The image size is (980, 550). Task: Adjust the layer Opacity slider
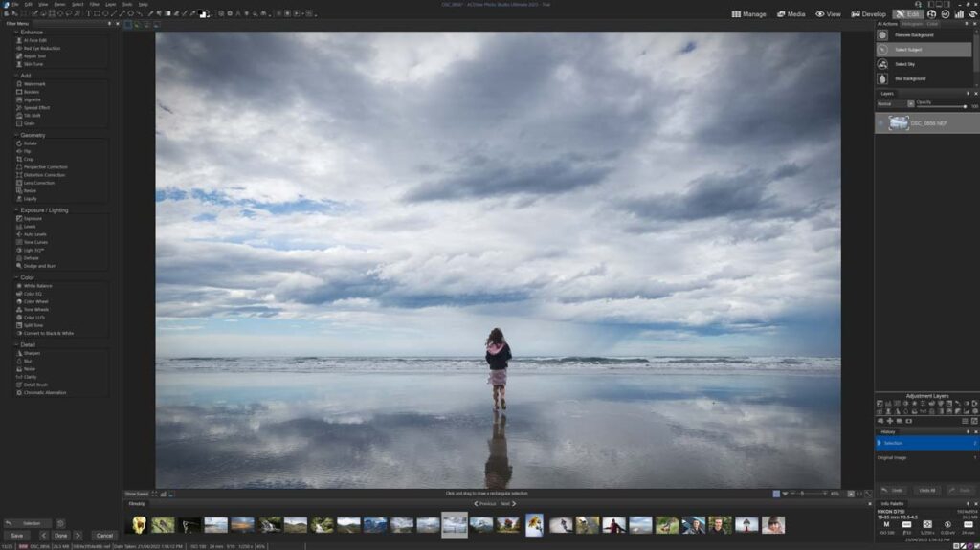pos(942,107)
